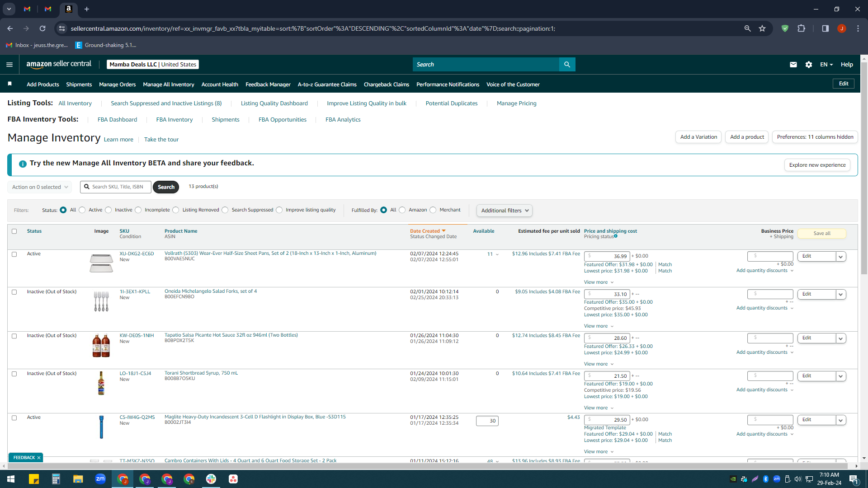Viewport: 868px width, 488px height.
Task: Open Slack from the taskbar
Action: (211, 479)
